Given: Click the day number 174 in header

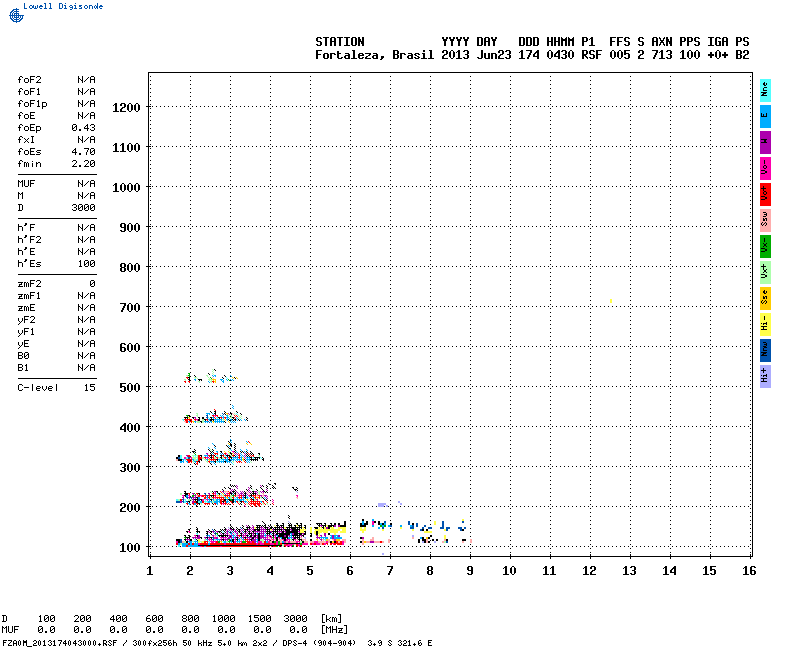Looking at the screenshot, I should coord(529,55).
